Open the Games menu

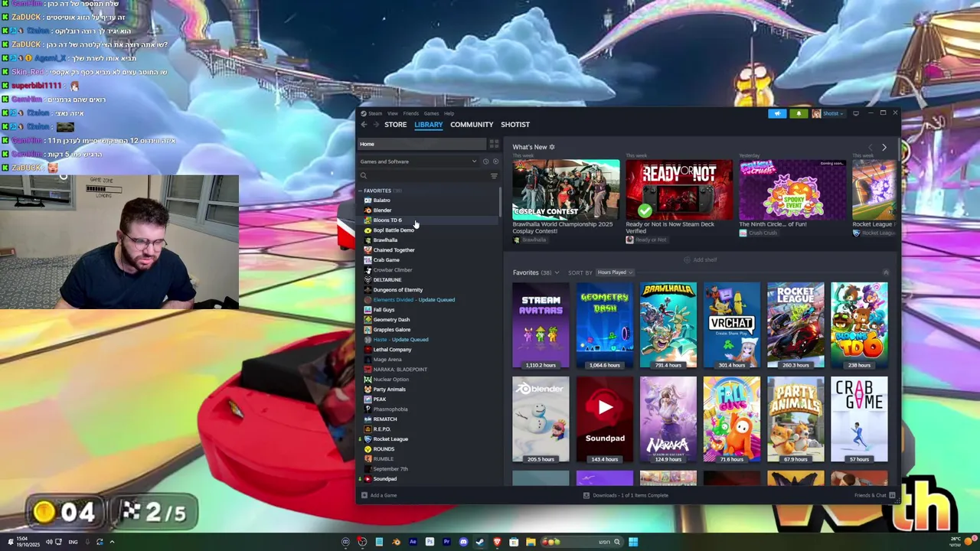click(x=431, y=113)
